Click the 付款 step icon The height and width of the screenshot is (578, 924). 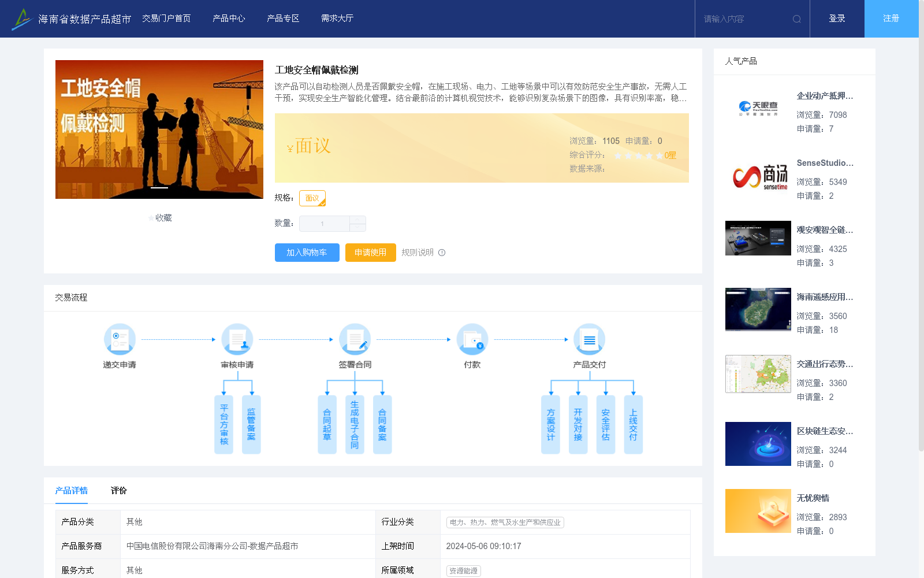[472, 339]
